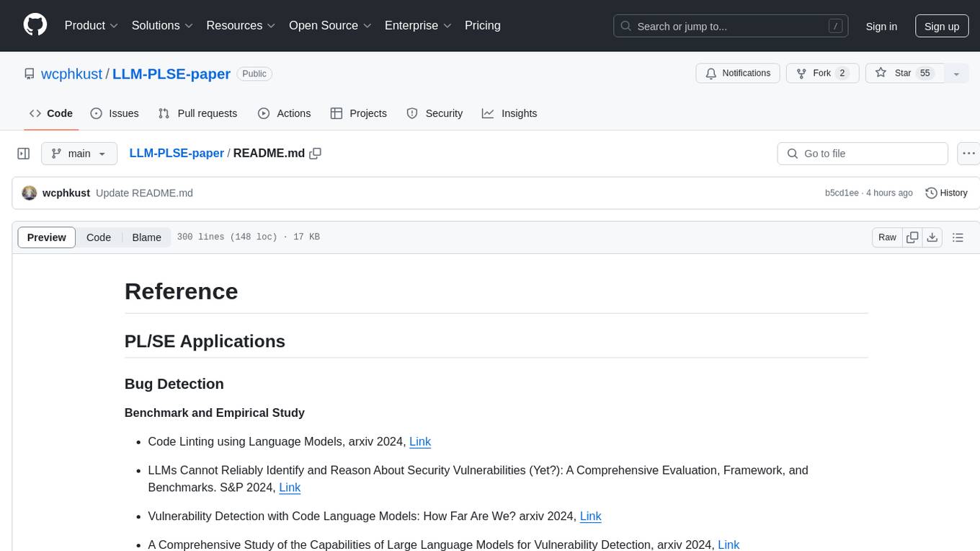
Task: Open Link for the S&P 2024 paper
Action: pos(290,488)
